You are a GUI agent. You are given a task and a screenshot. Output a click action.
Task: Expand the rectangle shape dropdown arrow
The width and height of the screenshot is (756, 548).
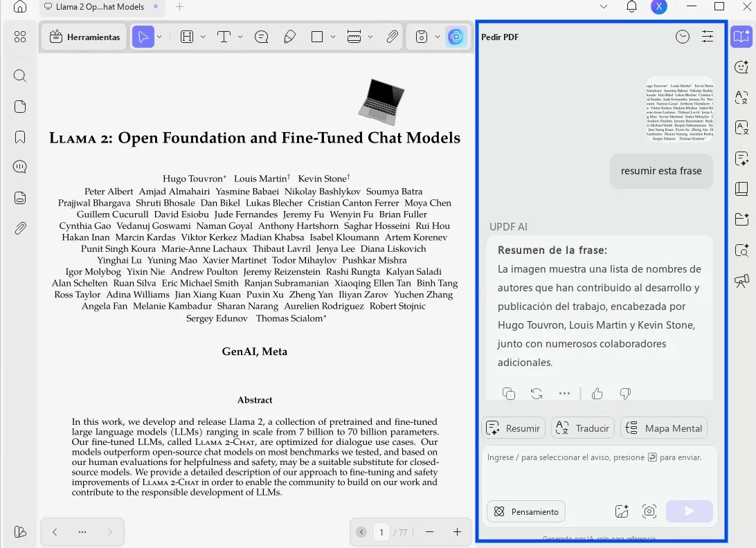[x=333, y=37]
